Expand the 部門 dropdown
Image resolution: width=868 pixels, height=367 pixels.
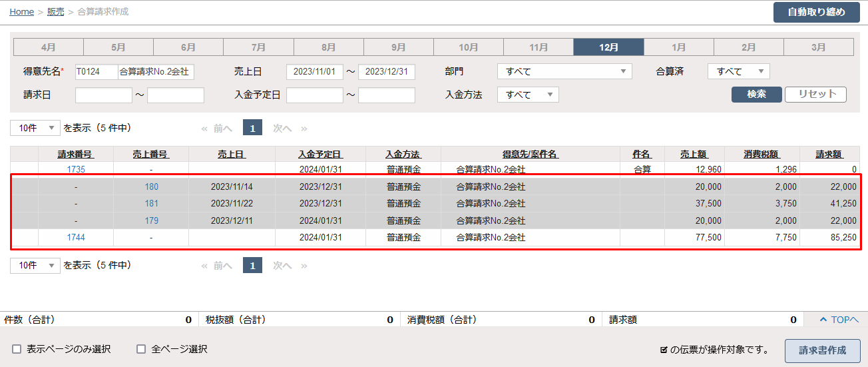564,71
